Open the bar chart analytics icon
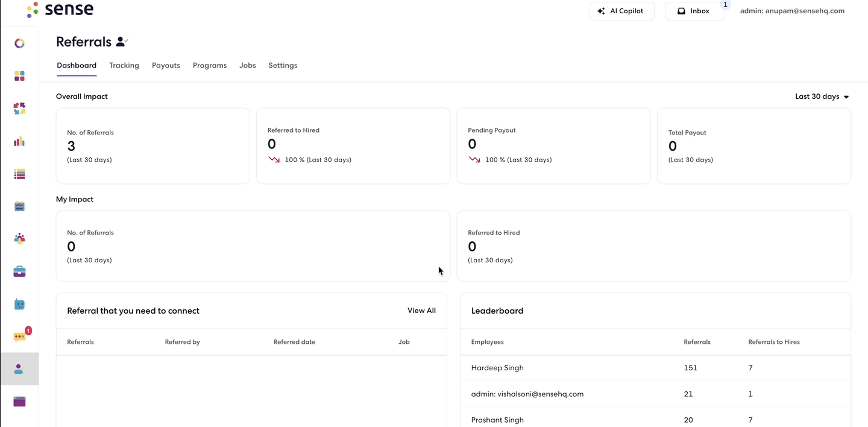Viewport: 868px width, 427px height. (x=19, y=141)
